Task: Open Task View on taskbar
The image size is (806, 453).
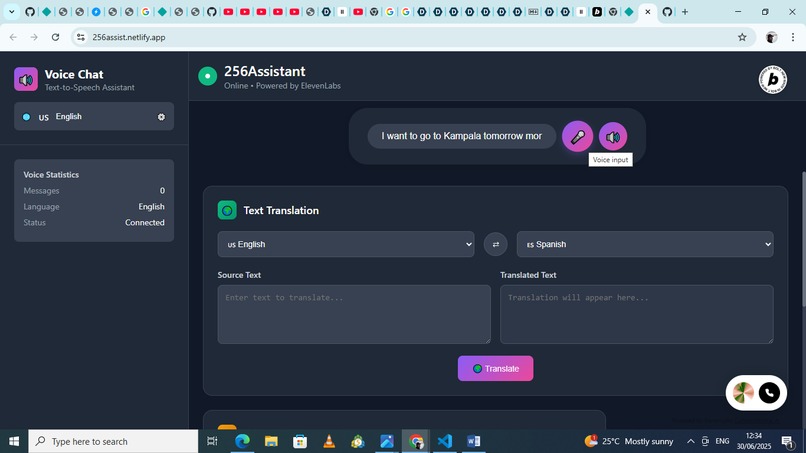Action: (x=212, y=441)
